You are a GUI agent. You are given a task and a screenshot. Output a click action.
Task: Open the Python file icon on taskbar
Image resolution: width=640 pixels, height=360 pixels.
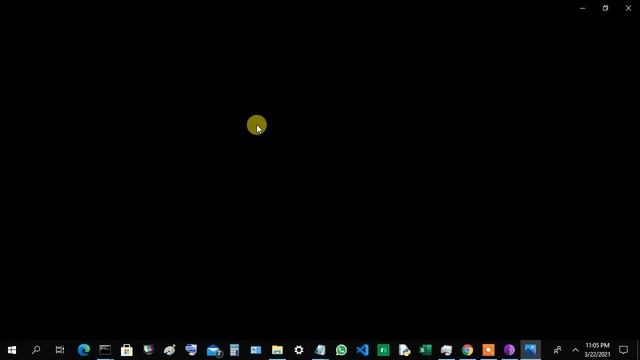tap(404, 350)
